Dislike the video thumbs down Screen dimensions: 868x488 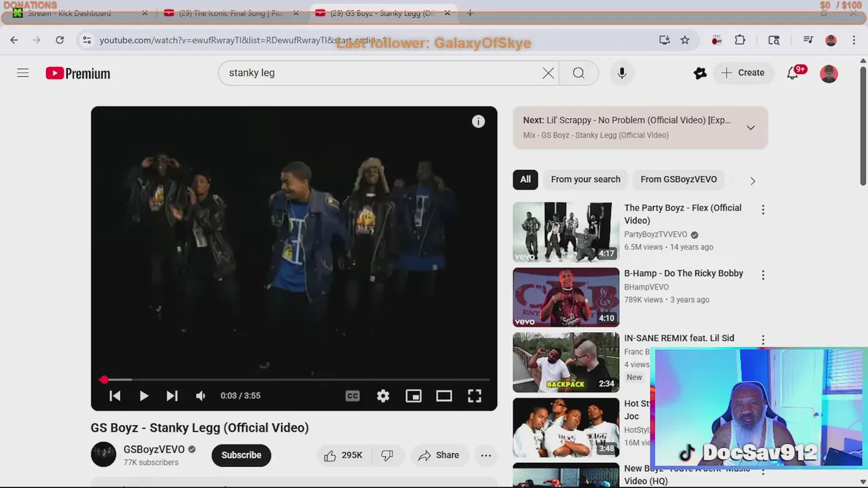(x=387, y=455)
